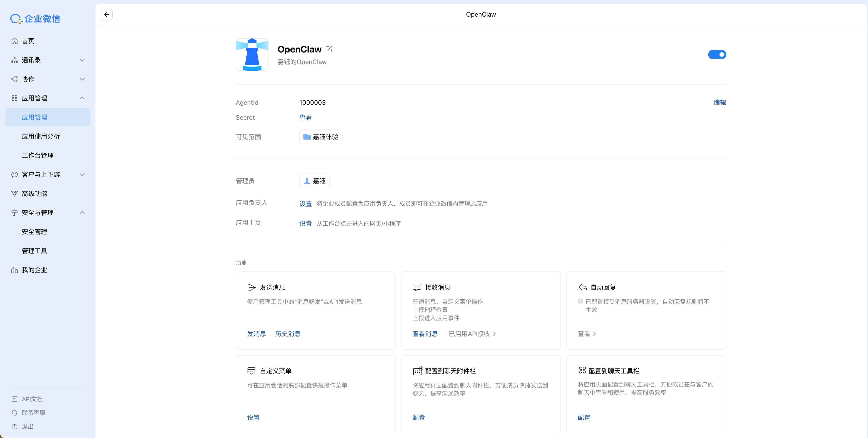Click the 编辑 link beside AgentId
This screenshot has width=868, height=438.
(719, 102)
